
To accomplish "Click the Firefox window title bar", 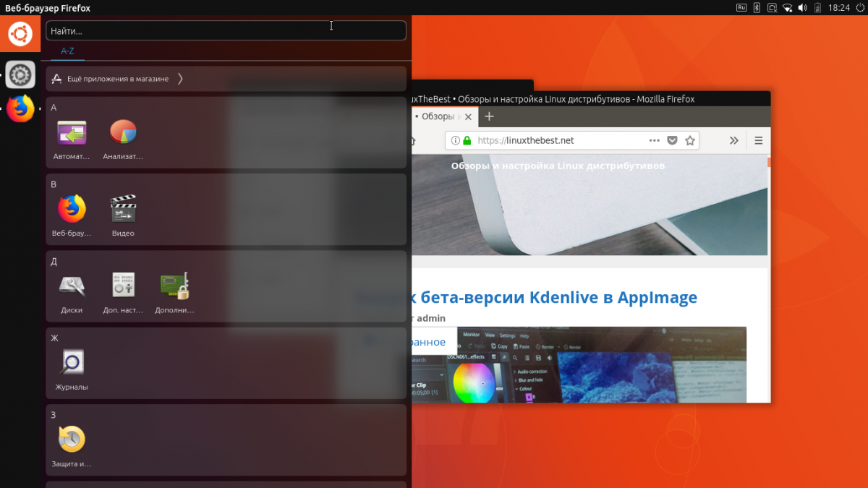I will point(591,99).
